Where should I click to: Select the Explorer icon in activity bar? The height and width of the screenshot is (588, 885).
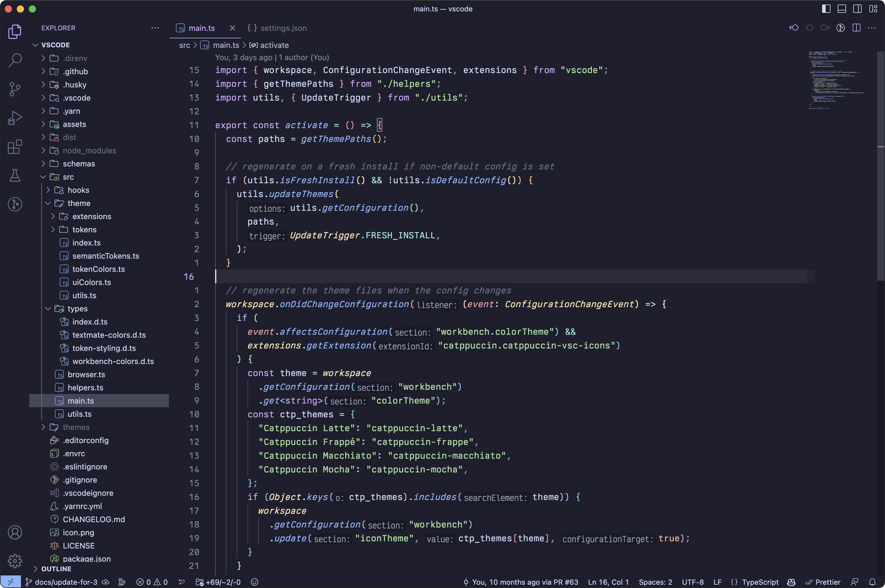[14, 31]
